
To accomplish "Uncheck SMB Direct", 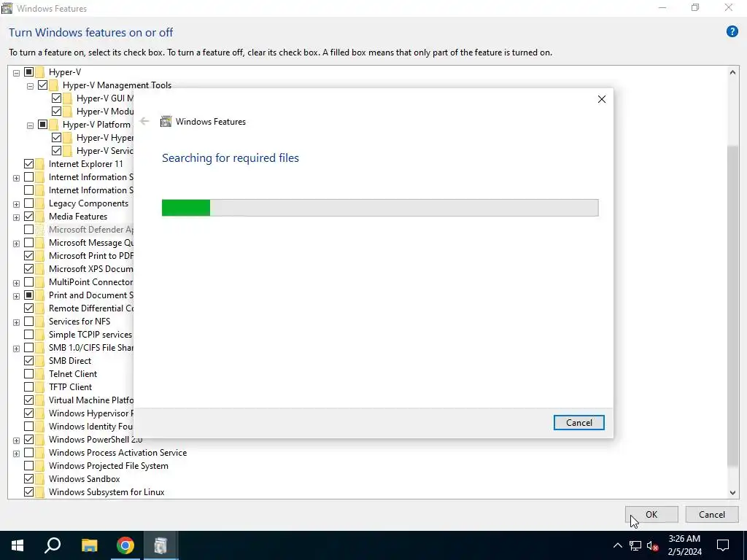I will pos(28,360).
